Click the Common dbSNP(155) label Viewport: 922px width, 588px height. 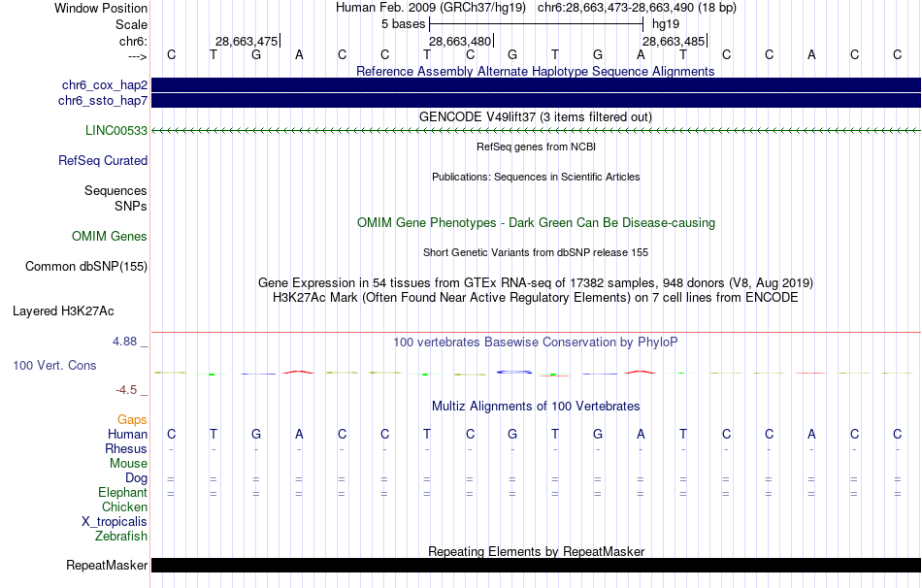pos(86,267)
